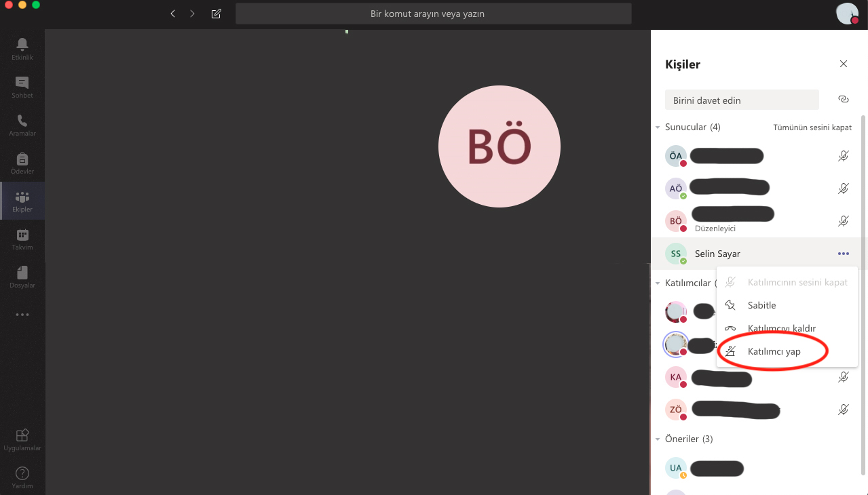Toggle microphone mute for AÖ participant

pos(843,189)
